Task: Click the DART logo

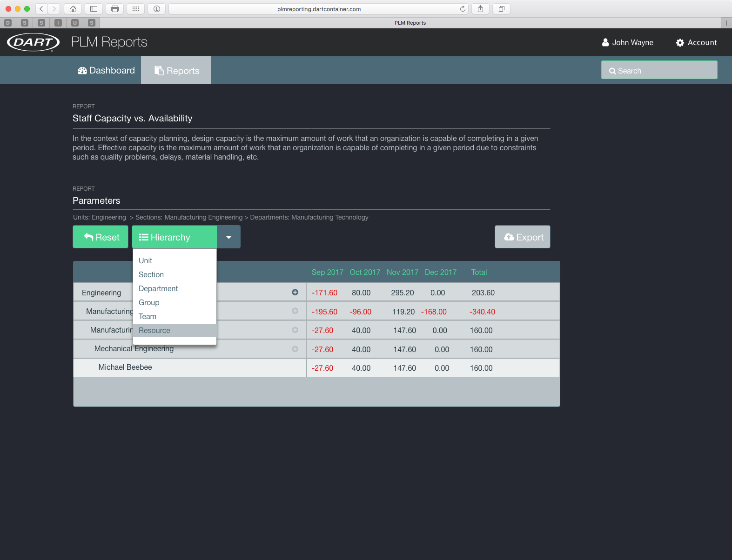Action: pyautogui.click(x=33, y=42)
